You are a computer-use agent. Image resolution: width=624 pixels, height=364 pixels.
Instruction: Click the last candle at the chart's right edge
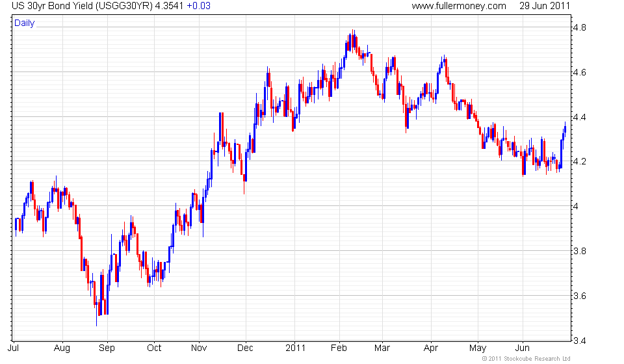pyautogui.click(x=565, y=129)
